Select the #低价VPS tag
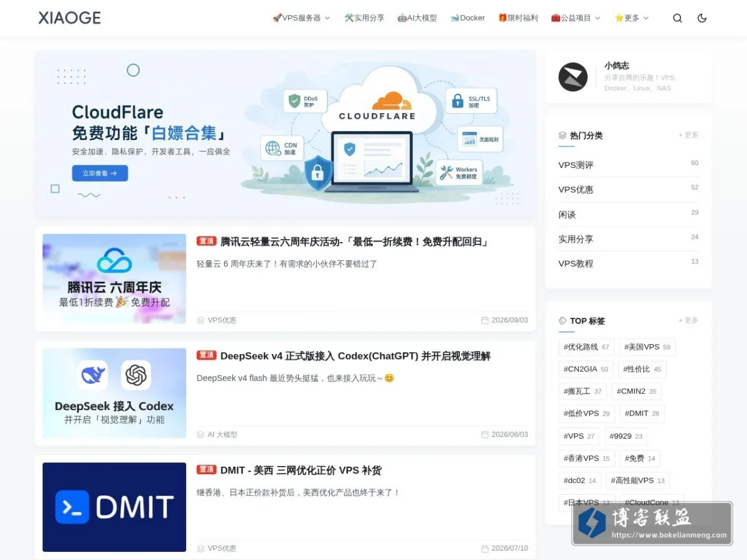Viewport: 747px width, 560px height. pos(586,414)
